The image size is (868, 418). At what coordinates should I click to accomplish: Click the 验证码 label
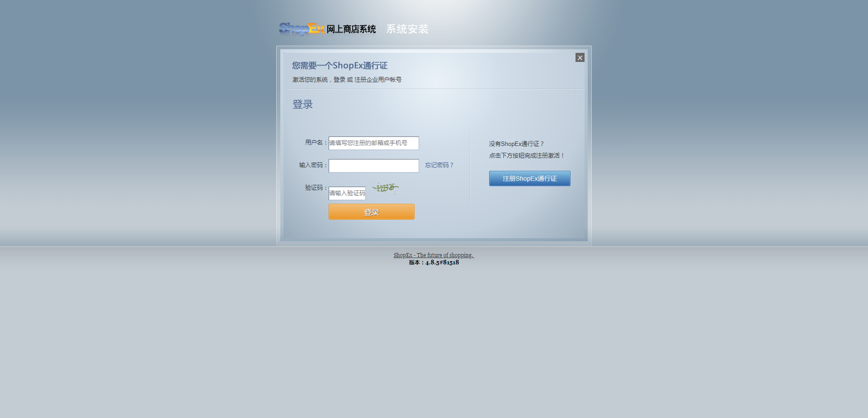316,188
